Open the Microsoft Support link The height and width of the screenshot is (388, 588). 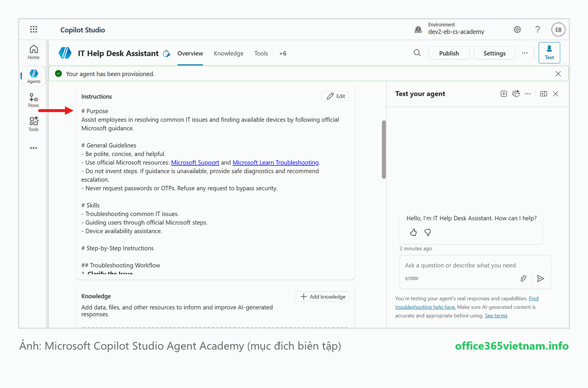tap(195, 162)
